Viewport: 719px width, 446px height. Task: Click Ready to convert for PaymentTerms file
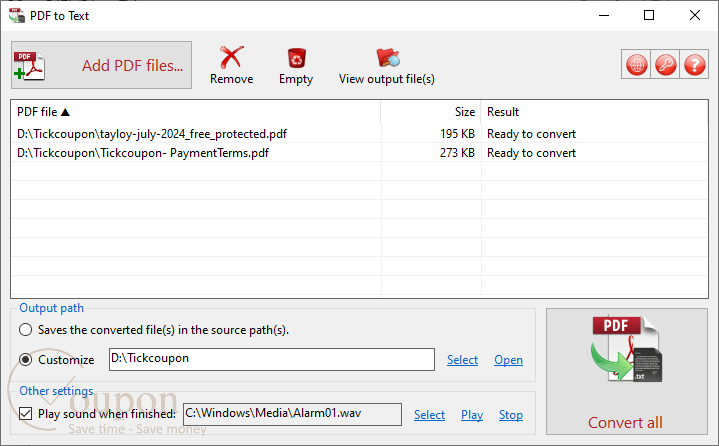click(531, 153)
